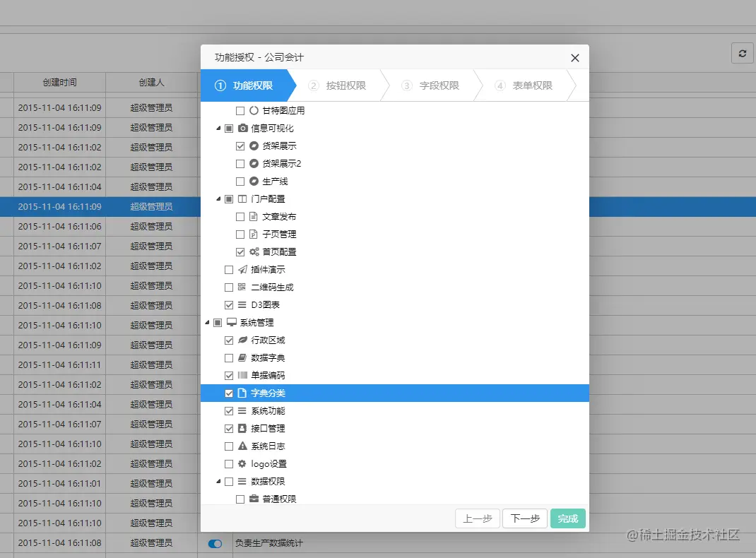
Task: Check the logo设置 checkbox
Action: 229,464
